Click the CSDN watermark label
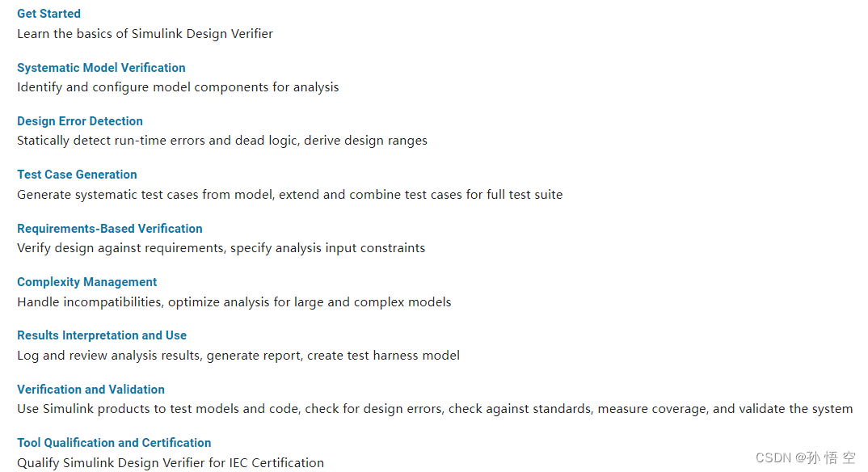This screenshot has width=868, height=472. (x=773, y=457)
